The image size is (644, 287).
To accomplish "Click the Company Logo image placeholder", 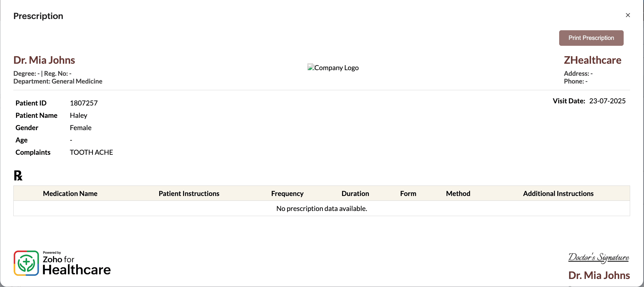I will (333, 68).
